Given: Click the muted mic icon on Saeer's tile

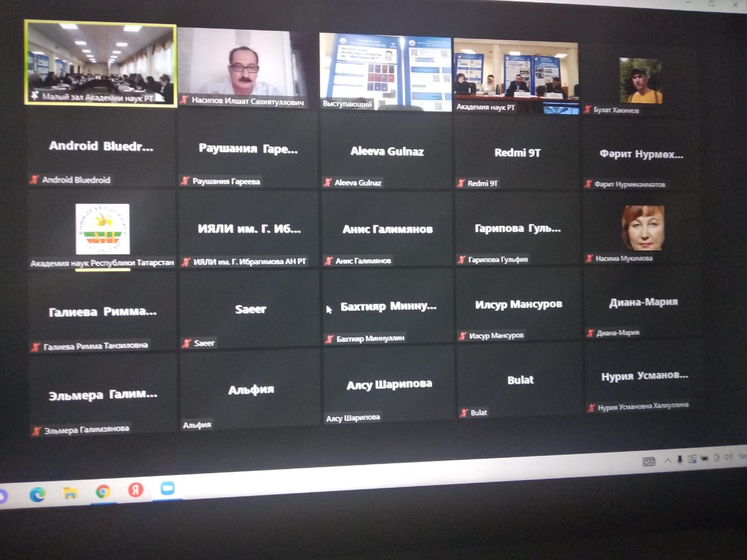Looking at the screenshot, I should 187,343.
